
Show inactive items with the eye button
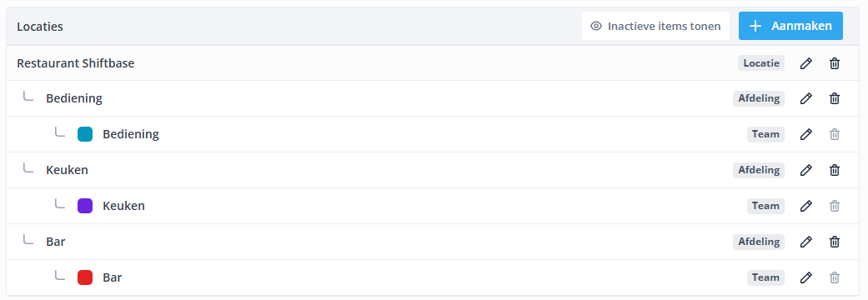[x=655, y=26]
